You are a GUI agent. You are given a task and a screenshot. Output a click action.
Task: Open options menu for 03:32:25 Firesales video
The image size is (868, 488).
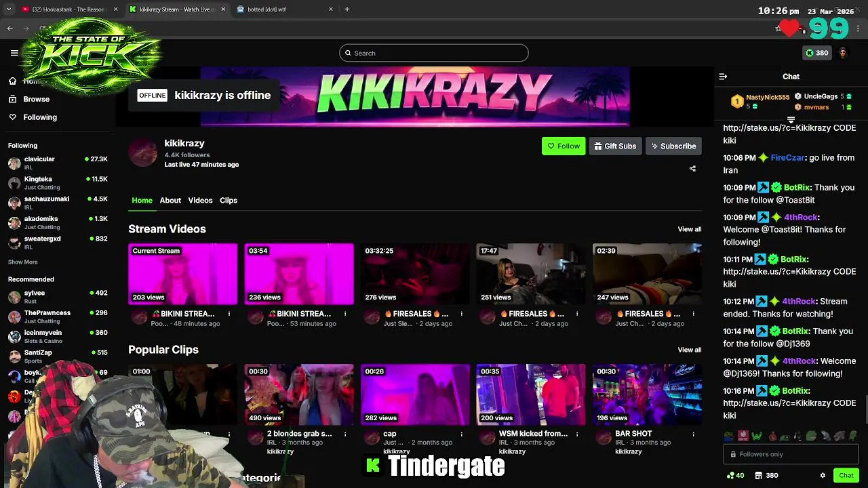point(461,314)
